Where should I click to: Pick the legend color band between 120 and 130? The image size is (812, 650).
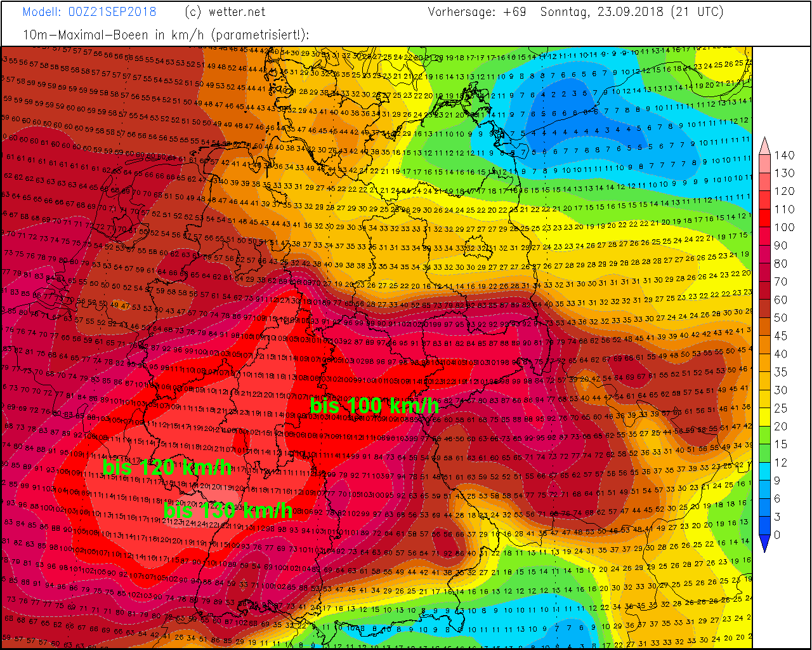(x=764, y=182)
